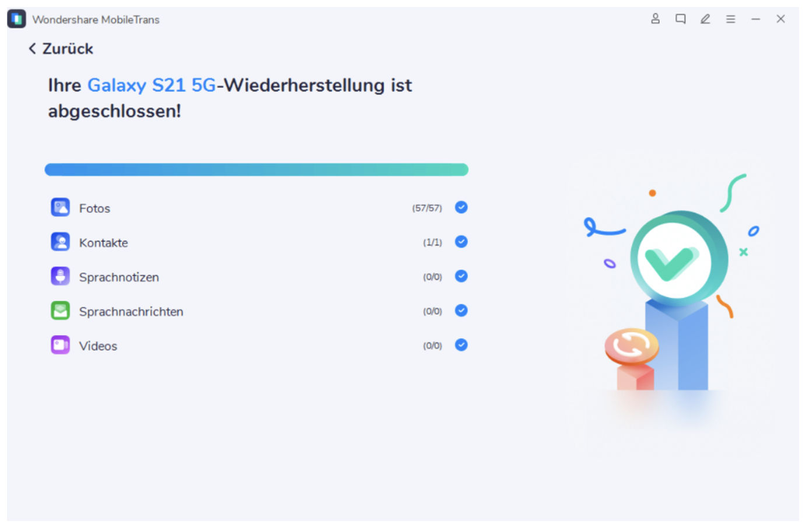The height and width of the screenshot is (528, 812).
Task: Open the hamburger menu
Action: [730, 19]
